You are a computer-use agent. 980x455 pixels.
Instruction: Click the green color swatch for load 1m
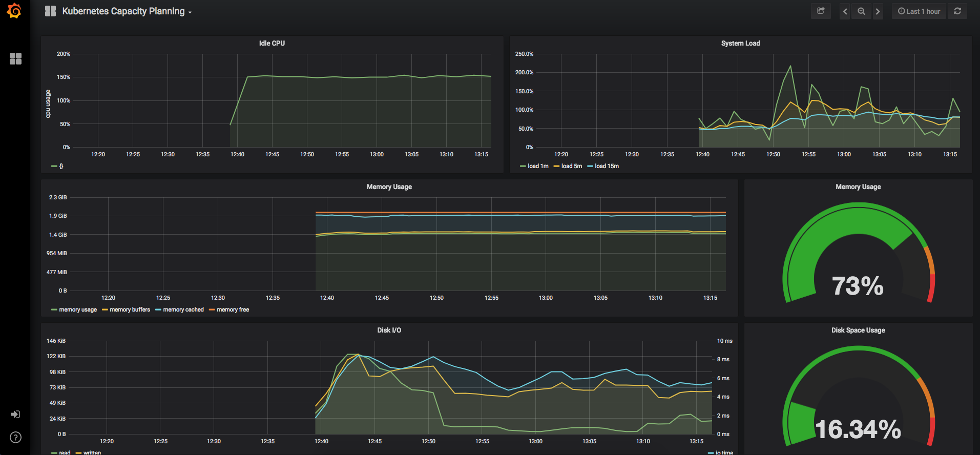pyautogui.click(x=523, y=166)
